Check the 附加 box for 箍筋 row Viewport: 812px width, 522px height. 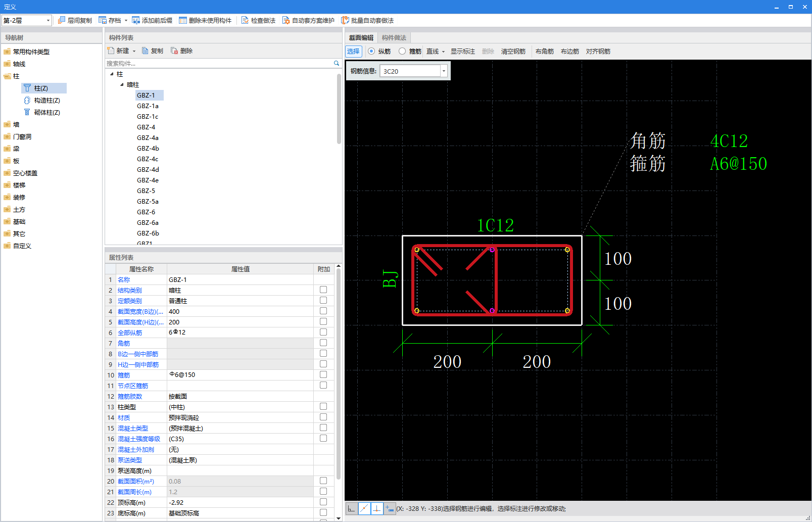click(x=323, y=374)
